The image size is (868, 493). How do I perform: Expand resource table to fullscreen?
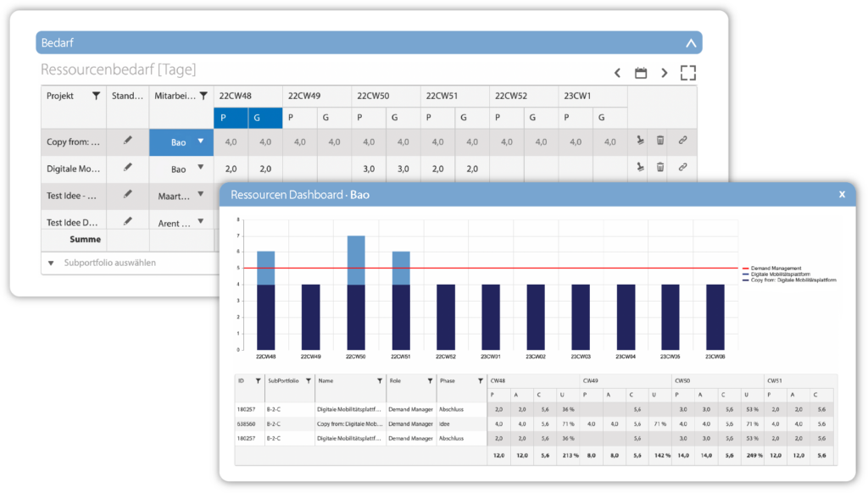[x=688, y=73]
